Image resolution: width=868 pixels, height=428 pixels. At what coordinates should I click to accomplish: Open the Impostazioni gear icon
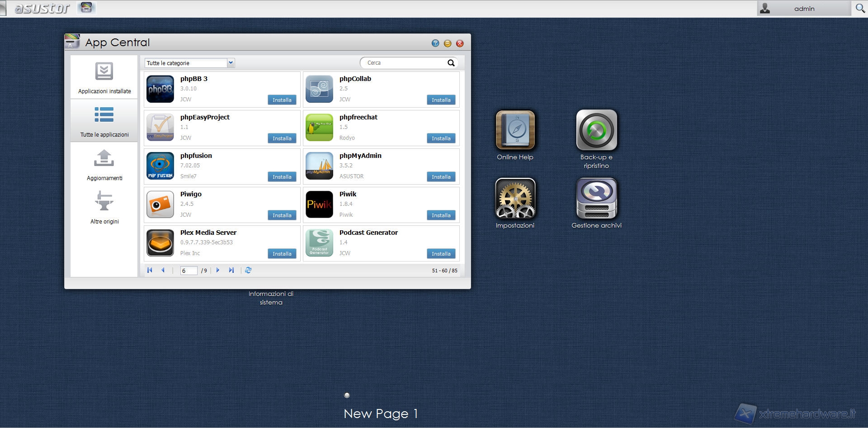[515, 198]
